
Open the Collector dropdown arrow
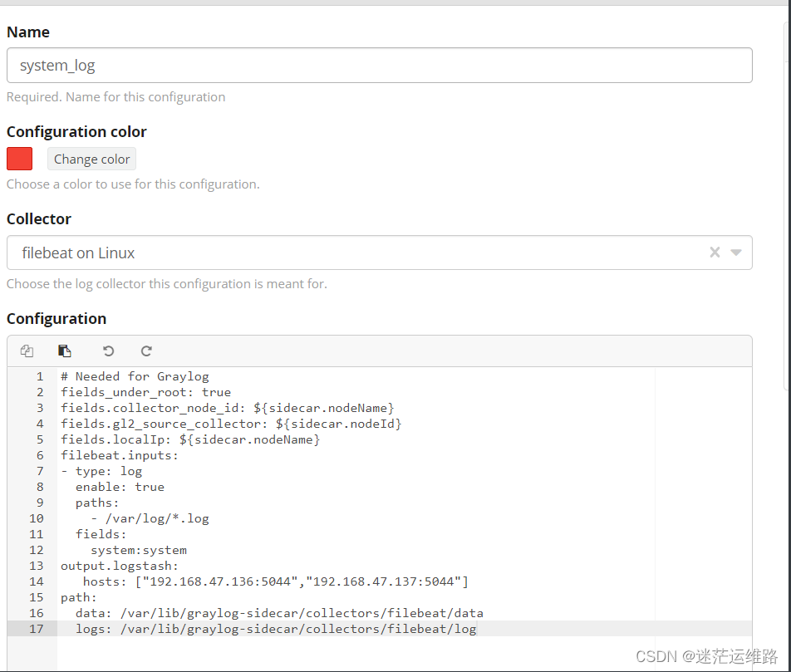736,253
